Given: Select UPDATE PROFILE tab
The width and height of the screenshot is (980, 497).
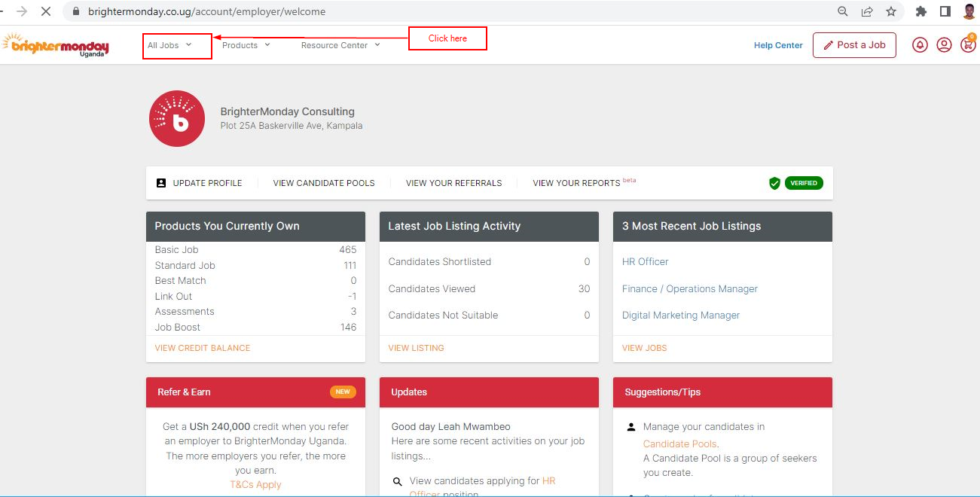Looking at the screenshot, I should click(x=200, y=183).
